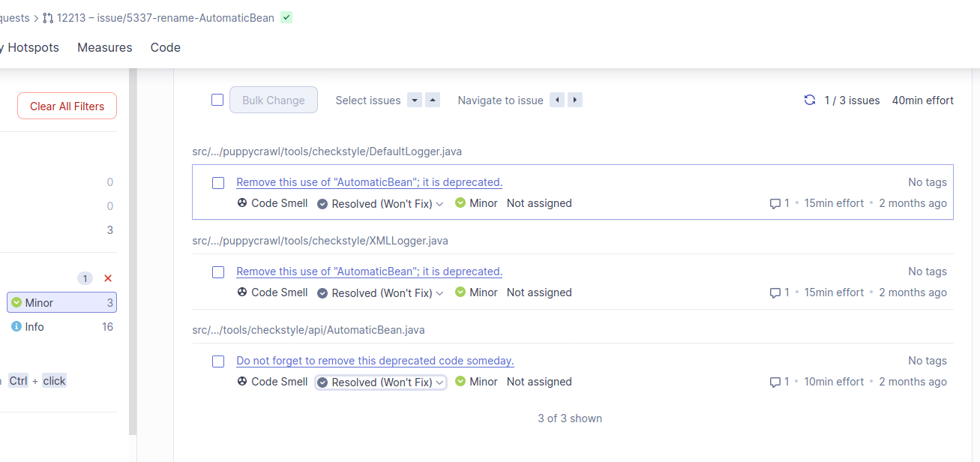This screenshot has height=462, width=980.
Task: Click the refresh issues count icon
Action: [x=810, y=100]
